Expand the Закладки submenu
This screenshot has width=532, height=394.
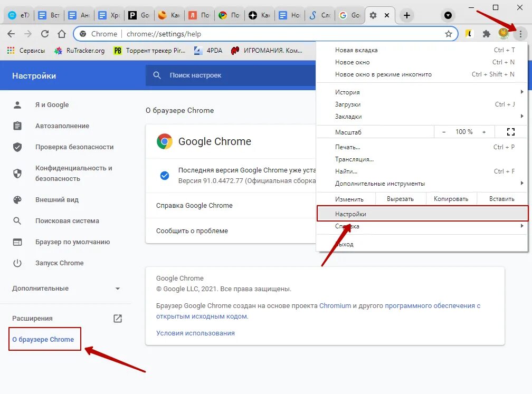422,117
